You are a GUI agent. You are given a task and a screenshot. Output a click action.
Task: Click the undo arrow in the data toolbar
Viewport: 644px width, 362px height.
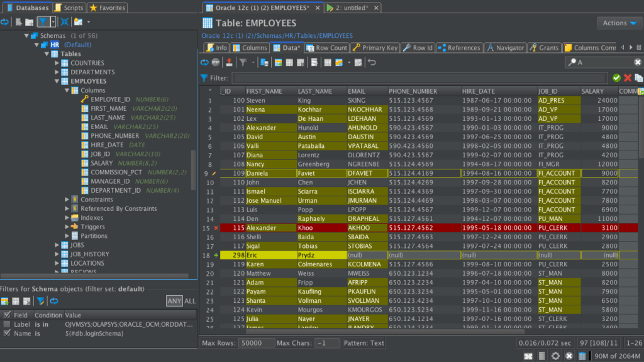coord(372,62)
